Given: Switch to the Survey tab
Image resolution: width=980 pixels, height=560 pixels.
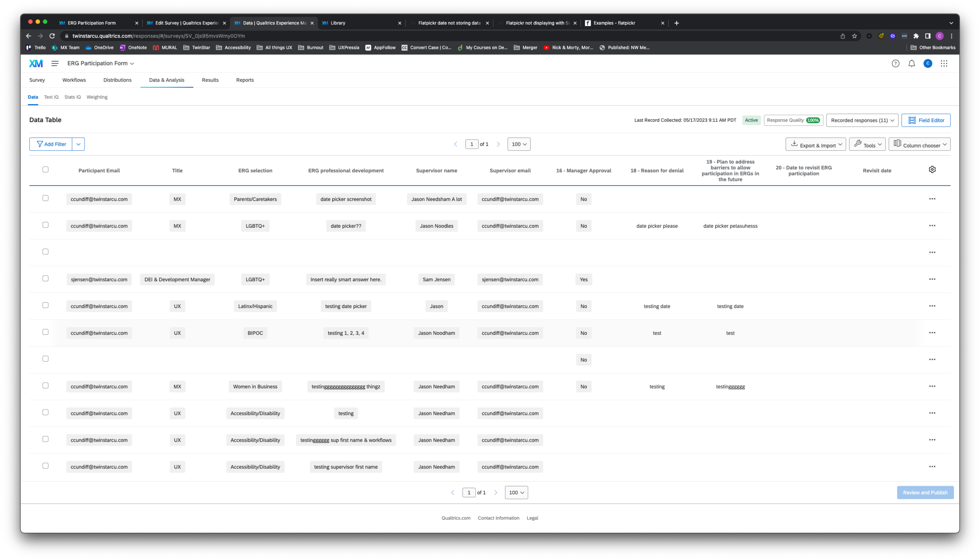Looking at the screenshot, I should point(37,80).
